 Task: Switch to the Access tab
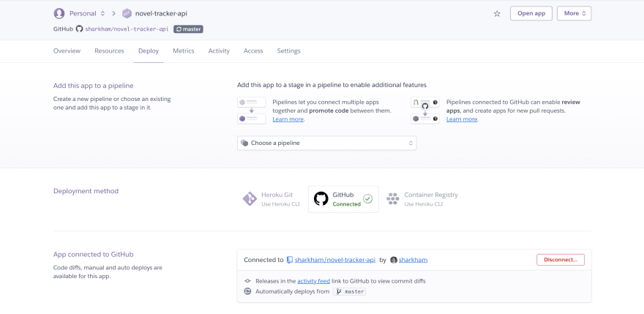(253, 51)
